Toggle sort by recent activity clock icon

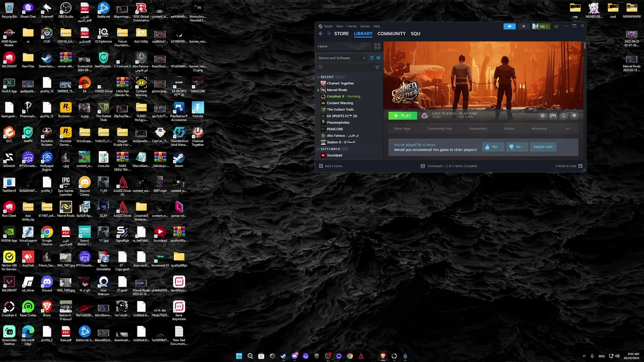pyautogui.click(x=372, y=58)
